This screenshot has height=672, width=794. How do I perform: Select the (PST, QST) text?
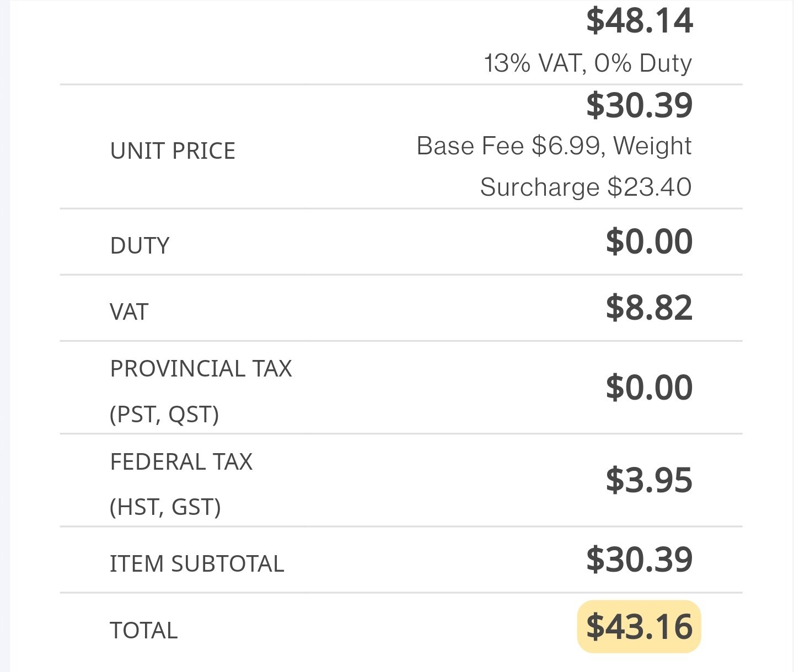(164, 414)
